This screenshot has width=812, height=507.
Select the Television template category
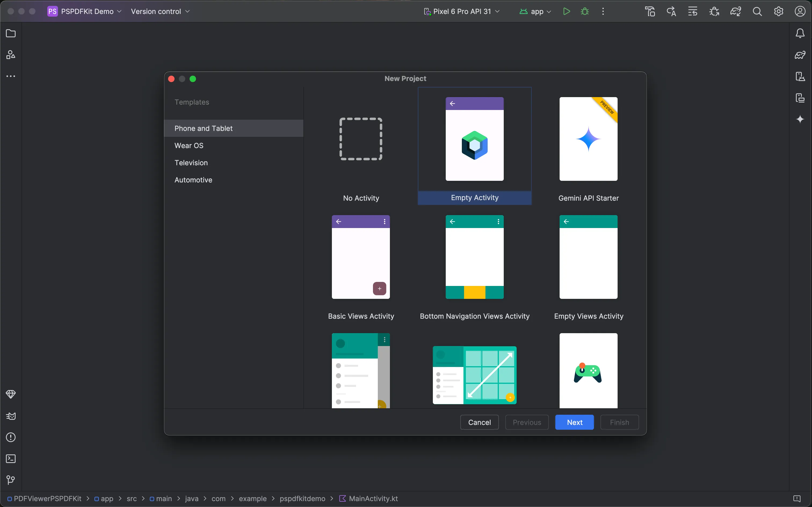(x=191, y=163)
